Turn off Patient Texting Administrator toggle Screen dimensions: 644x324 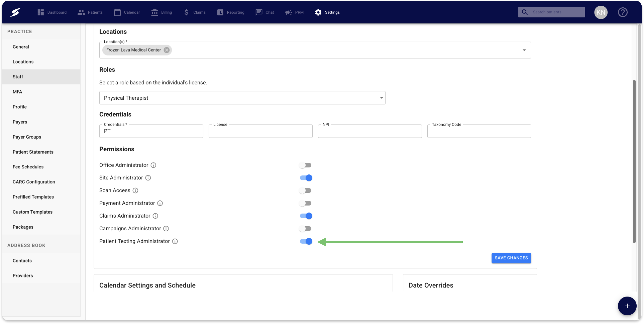pyautogui.click(x=306, y=241)
